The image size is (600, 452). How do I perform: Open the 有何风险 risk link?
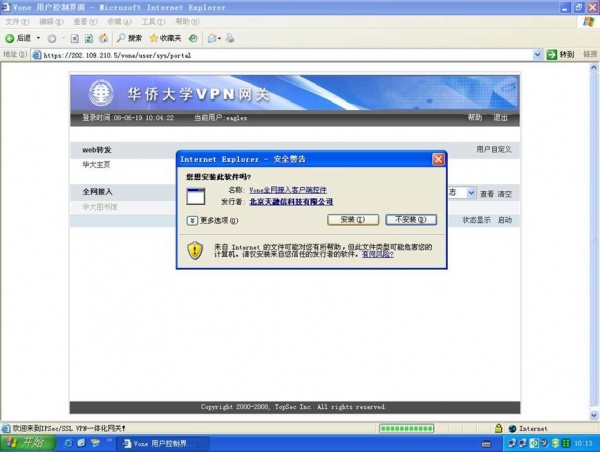coord(378,254)
